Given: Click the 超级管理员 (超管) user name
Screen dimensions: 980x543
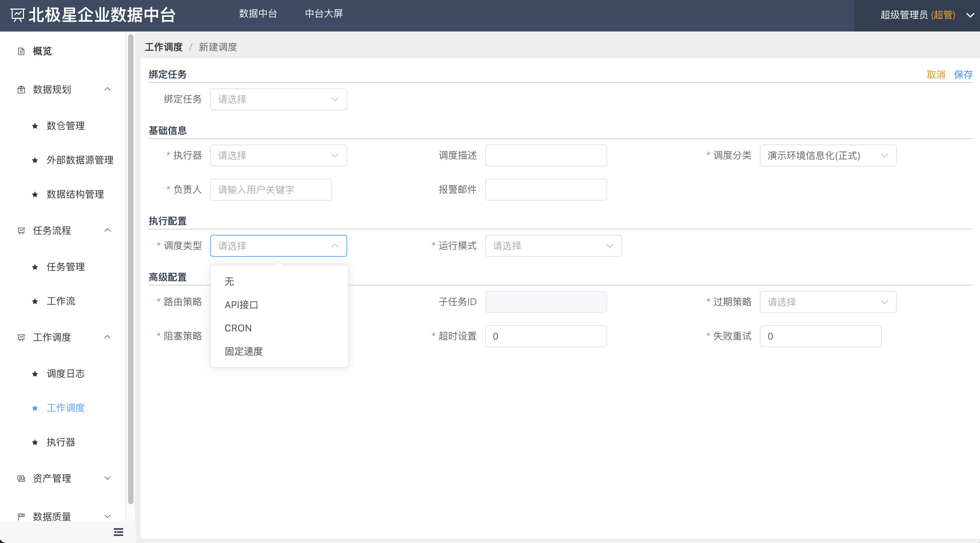Looking at the screenshot, I should [918, 15].
